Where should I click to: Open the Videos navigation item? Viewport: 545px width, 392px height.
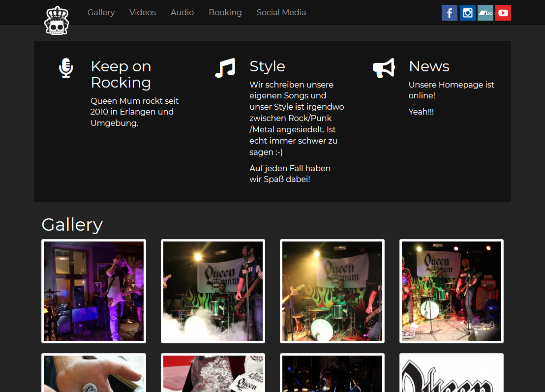click(143, 12)
